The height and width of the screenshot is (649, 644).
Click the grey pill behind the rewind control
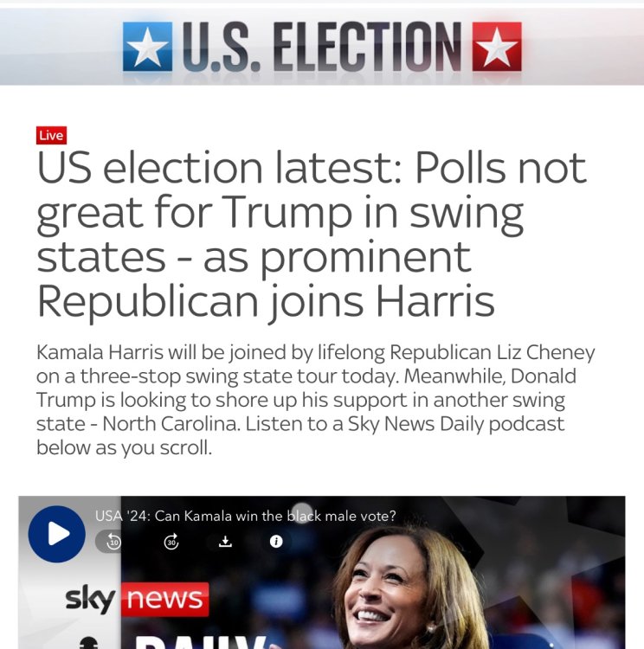click(108, 542)
